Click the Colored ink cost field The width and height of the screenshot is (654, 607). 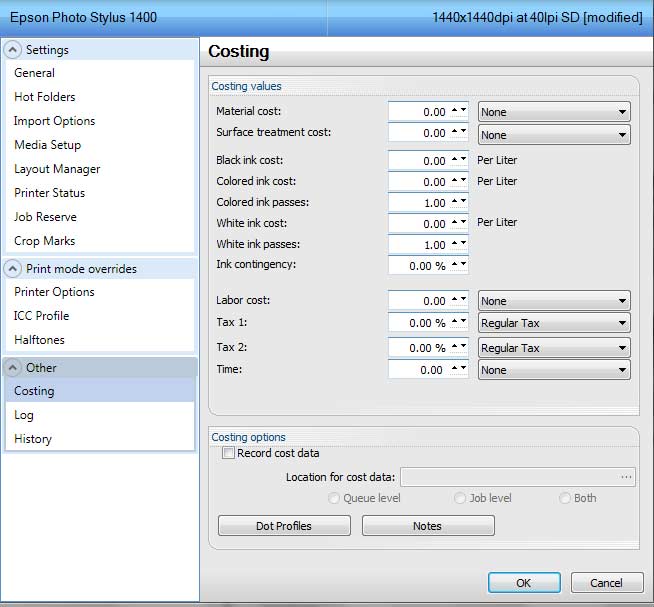[418, 182]
